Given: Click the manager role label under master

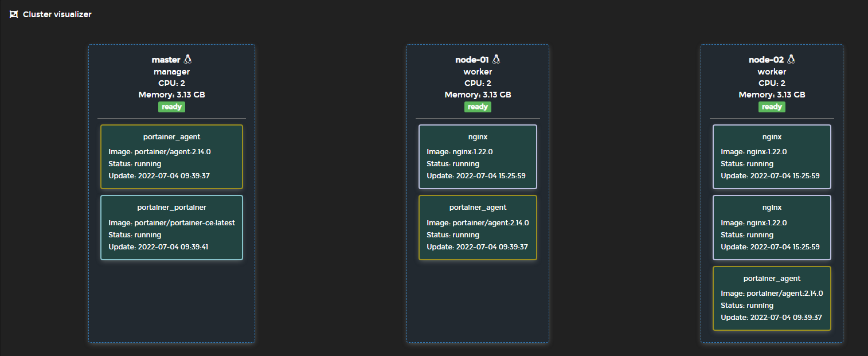Looking at the screenshot, I should click(x=171, y=71).
